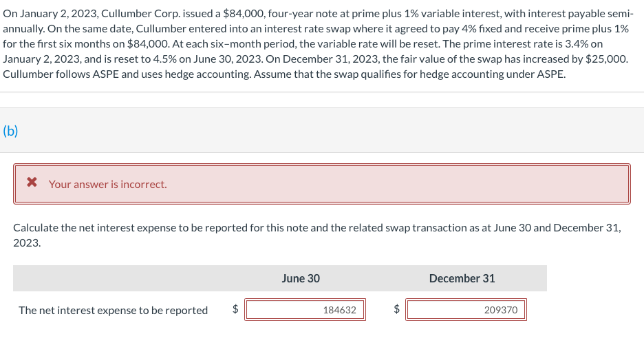Click the December 31 answer input field
The width and height of the screenshot is (644, 343).
(466, 310)
